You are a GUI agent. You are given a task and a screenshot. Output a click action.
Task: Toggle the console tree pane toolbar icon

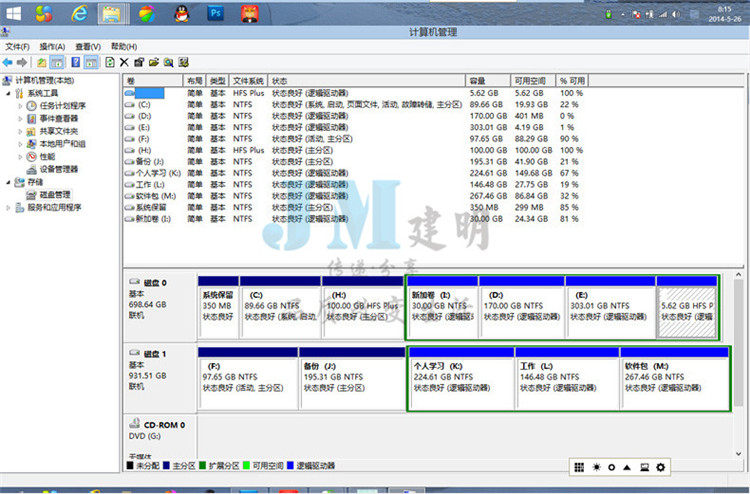pyautogui.click(x=57, y=62)
